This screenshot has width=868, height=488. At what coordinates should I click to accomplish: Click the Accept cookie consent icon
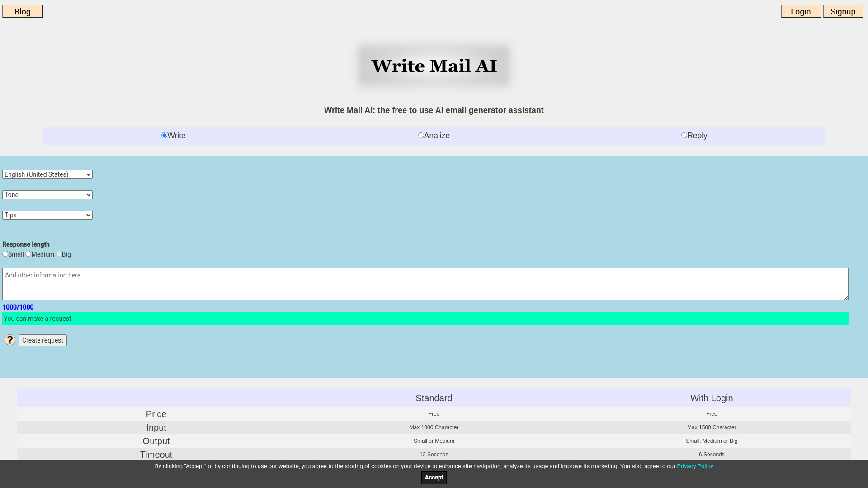434,477
